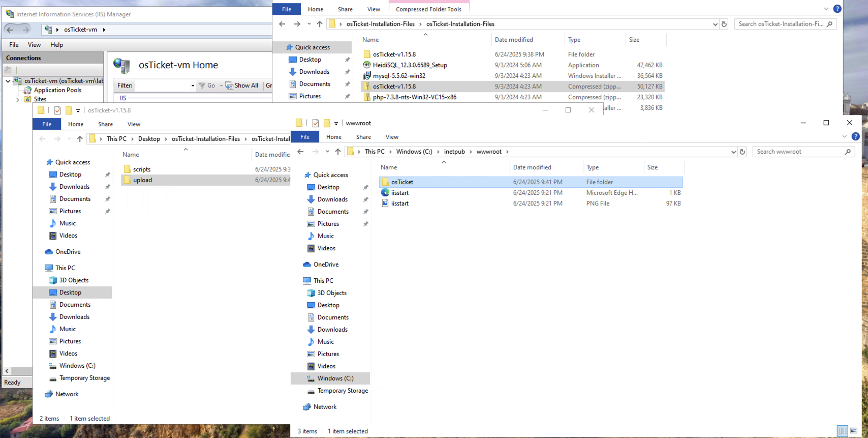
Task: Expand ribbon in wwwroot window
Action: point(845,136)
